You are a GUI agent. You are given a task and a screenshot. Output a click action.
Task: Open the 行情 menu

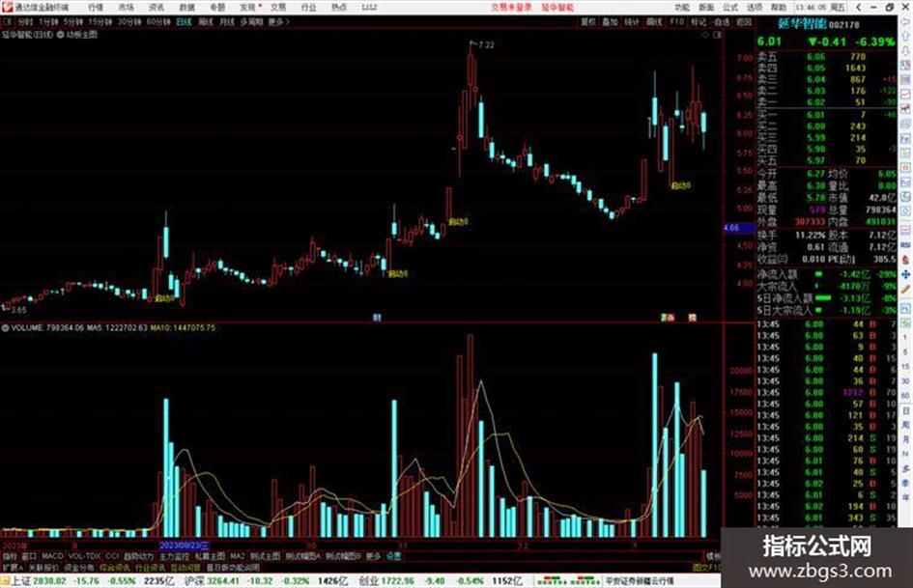click(x=96, y=7)
